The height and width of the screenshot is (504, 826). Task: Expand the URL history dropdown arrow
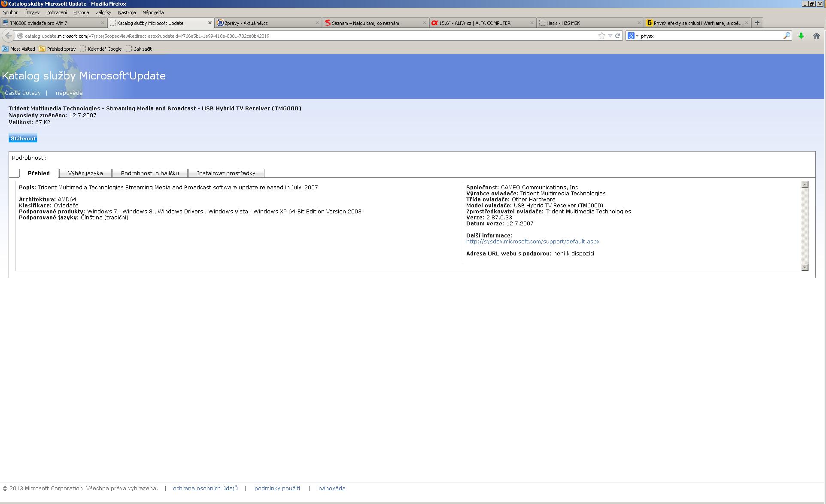[610, 36]
